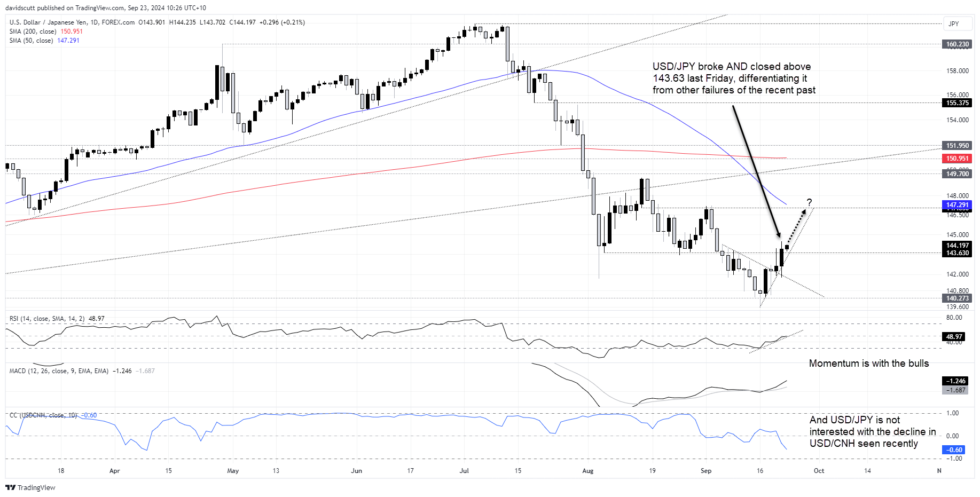The height and width of the screenshot is (497, 980).
Task: Click the MACD -1.246 axis label
Action: (956, 381)
